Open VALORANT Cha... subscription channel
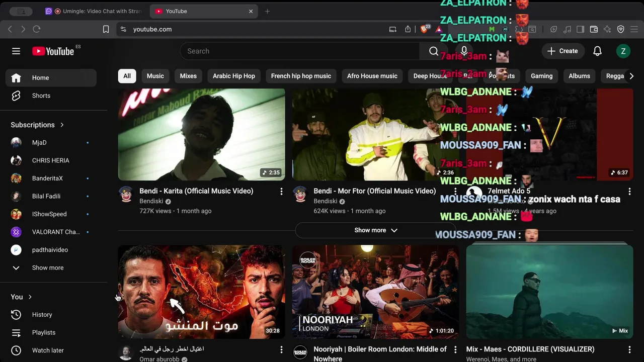 click(x=51, y=232)
